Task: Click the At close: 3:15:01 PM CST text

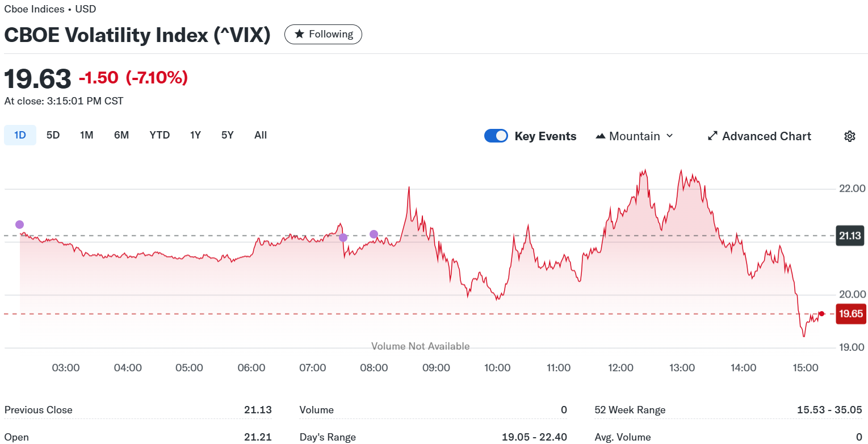Action: pyautogui.click(x=64, y=101)
